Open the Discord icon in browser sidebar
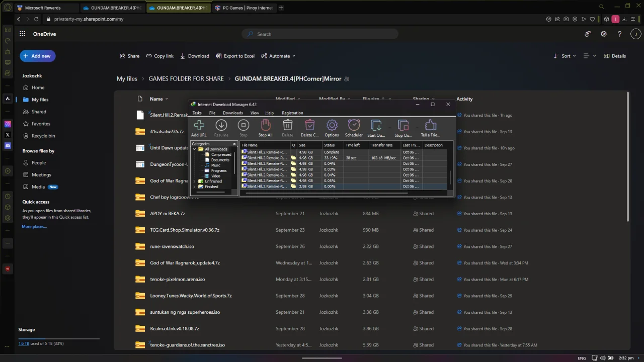This screenshot has width=644, height=362. (x=8, y=146)
